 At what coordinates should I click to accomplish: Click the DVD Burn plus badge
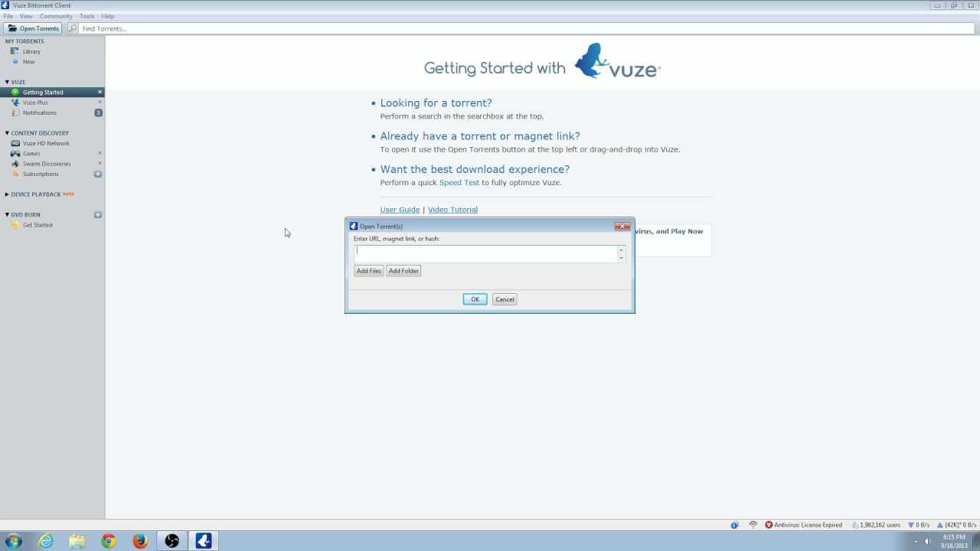[98, 214]
